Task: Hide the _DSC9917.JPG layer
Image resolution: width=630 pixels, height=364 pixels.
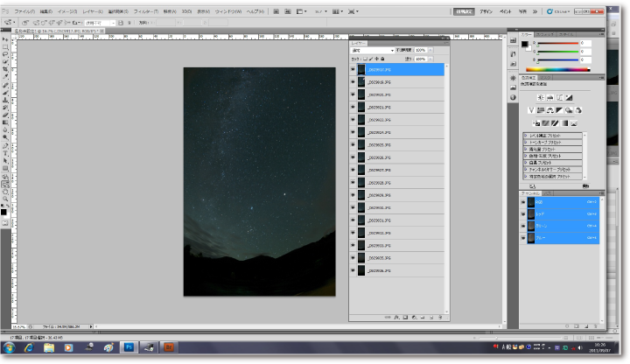Action: [x=353, y=69]
